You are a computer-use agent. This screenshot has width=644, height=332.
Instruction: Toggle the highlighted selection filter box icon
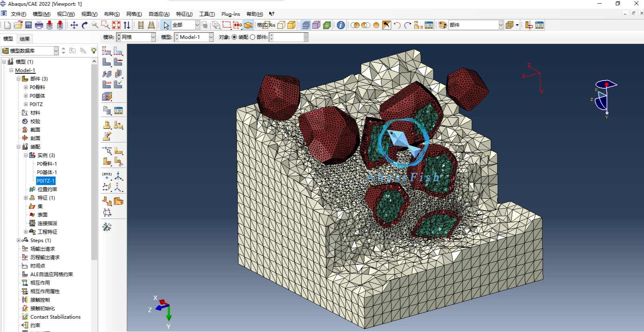click(x=248, y=25)
